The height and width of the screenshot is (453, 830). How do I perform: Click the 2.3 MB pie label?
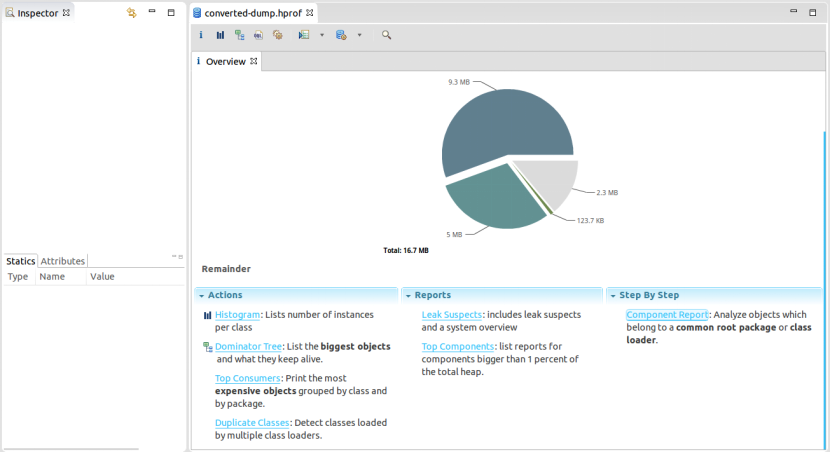coord(607,193)
